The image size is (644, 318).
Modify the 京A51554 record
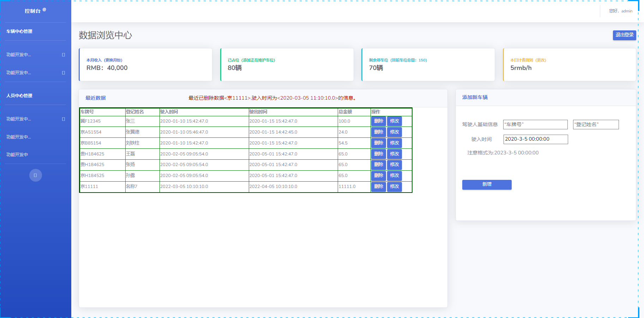394,132
